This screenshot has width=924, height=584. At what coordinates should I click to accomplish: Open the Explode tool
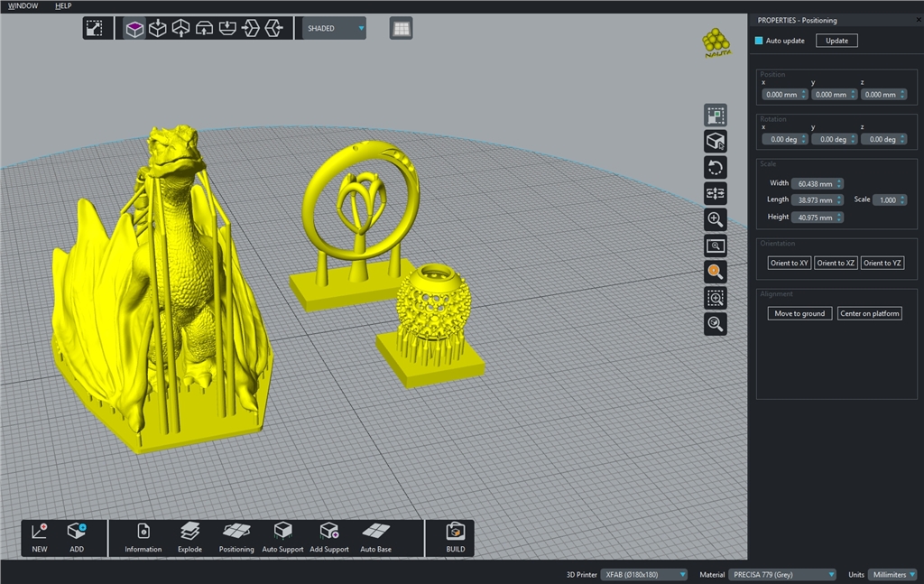(189, 538)
